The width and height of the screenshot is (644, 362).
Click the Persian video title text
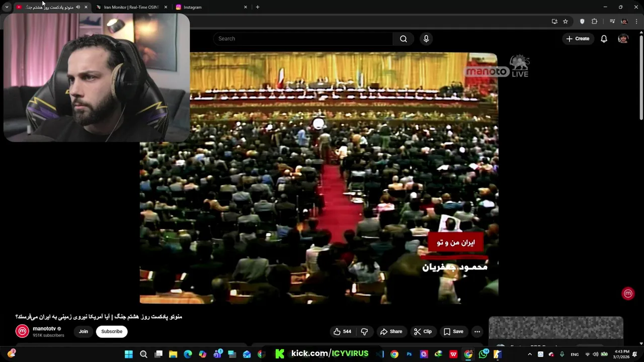(99, 317)
